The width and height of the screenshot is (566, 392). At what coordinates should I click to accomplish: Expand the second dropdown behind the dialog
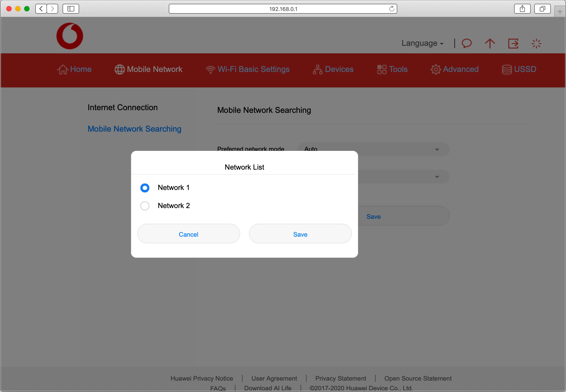tap(436, 177)
